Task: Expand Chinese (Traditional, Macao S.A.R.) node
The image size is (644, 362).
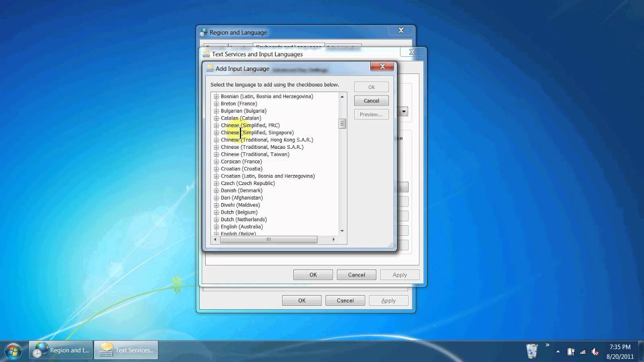Action: tap(216, 147)
